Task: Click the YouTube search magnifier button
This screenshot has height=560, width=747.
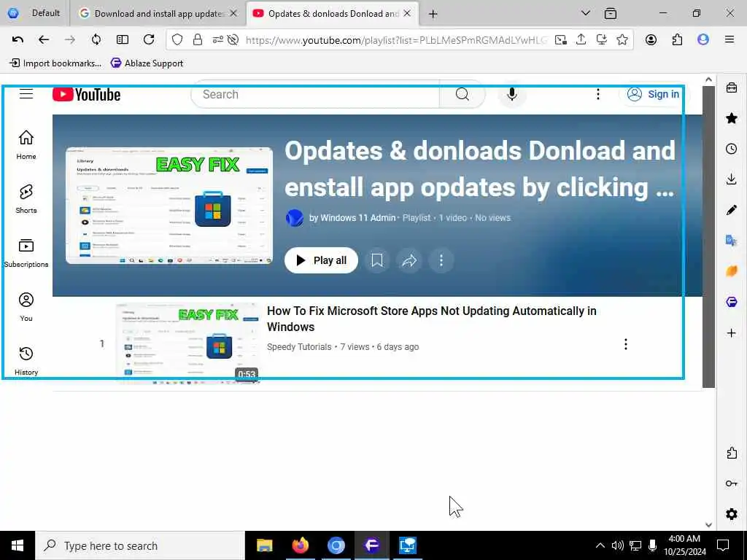Action: pyautogui.click(x=462, y=94)
